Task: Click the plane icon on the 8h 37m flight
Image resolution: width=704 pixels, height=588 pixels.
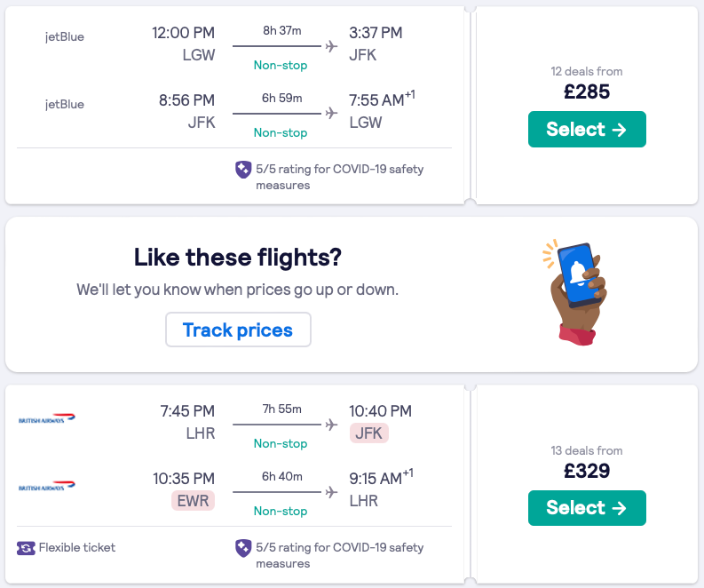Action: click(x=332, y=46)
